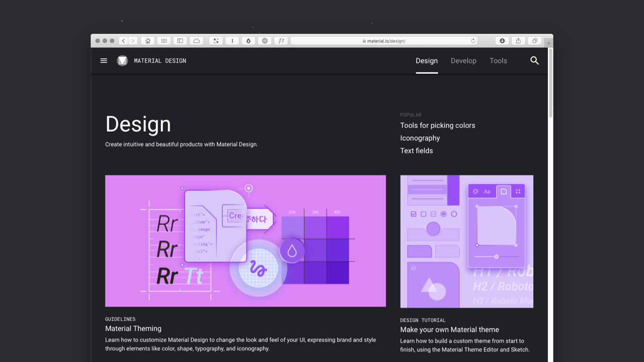Open the Safari share icon

coord(518,41)
